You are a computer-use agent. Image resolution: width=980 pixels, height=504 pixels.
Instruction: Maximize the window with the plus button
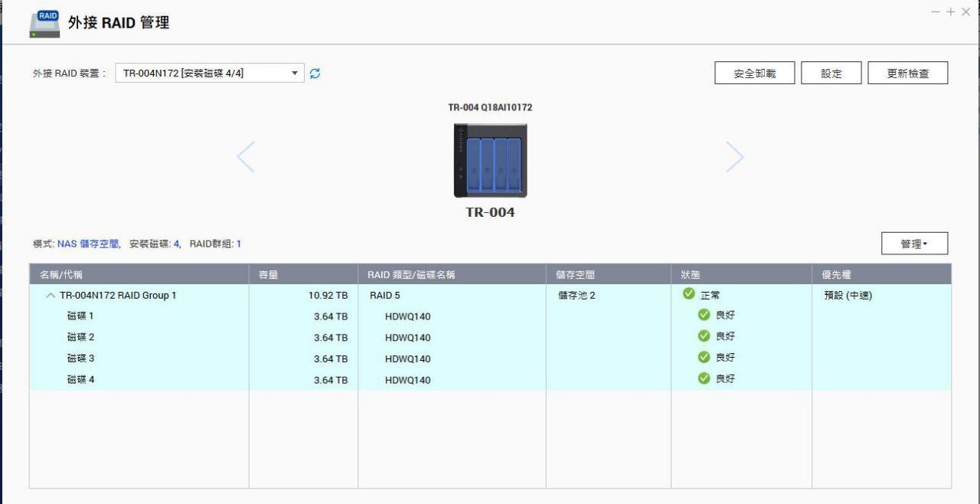coord(951,11)
